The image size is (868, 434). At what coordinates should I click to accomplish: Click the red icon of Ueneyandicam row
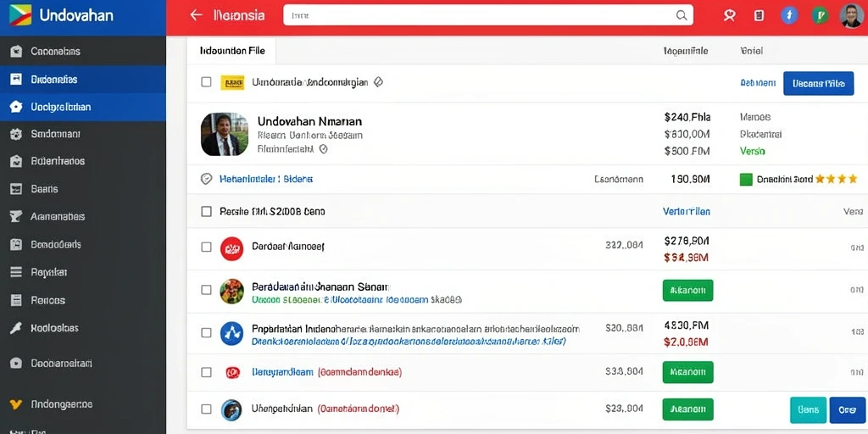(x=232, y=372)
